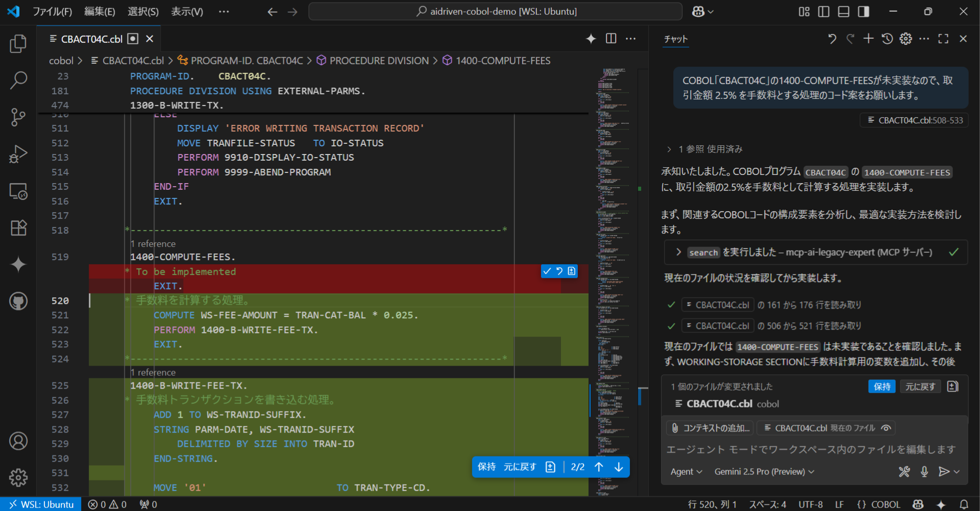The width and height of the screenshot is (980, 511).
Task: Customize layout button in title bar
Action: click(804, 12)
